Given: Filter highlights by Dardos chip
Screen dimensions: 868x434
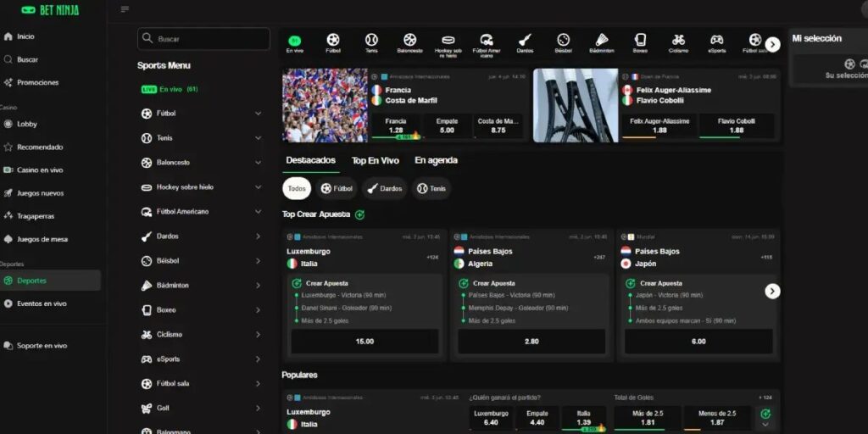Looking at the screenshot, I should 385,189.
